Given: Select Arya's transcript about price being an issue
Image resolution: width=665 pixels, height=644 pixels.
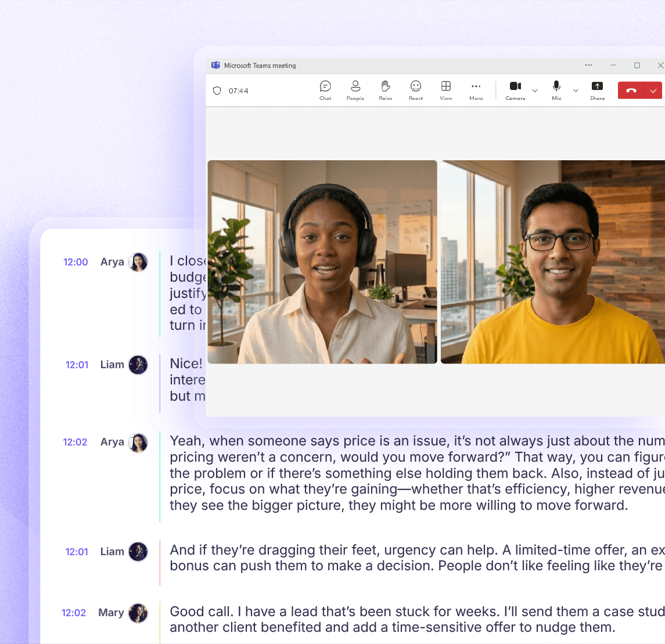Looking at the screenshot, I should [x=418, y=473].
